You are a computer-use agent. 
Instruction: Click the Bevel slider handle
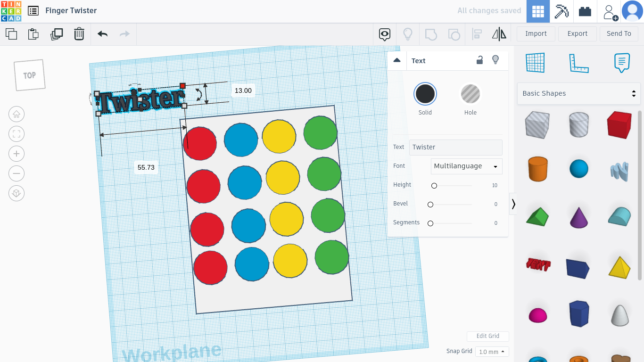[430, 205]
